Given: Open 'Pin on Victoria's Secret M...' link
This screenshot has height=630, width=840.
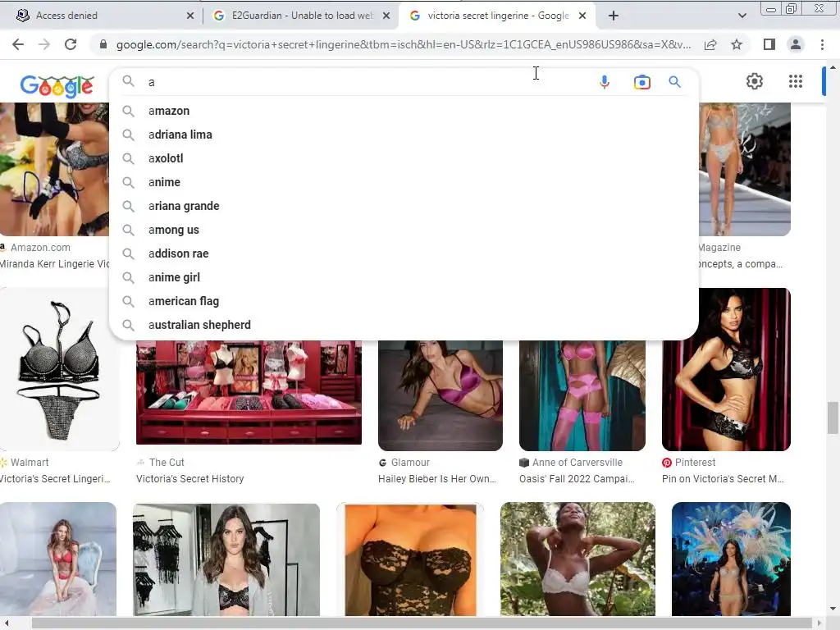Looking at the screenshot, I should click(x=723, y=479).
